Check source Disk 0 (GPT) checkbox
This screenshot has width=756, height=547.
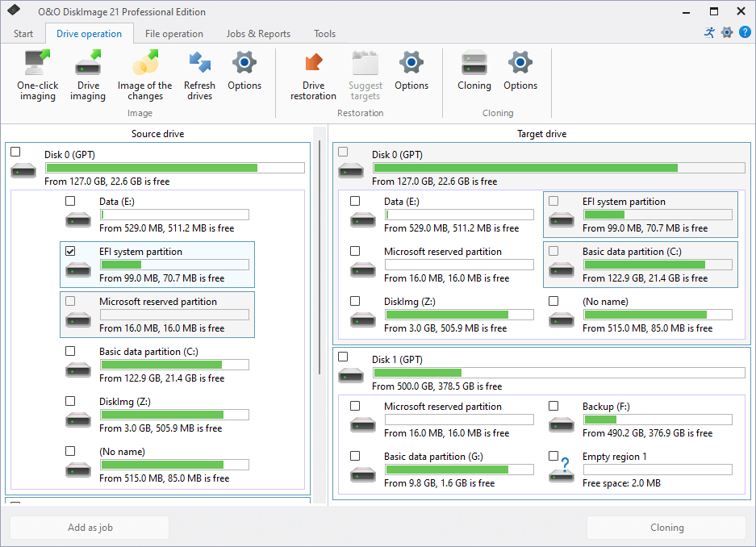15,152
